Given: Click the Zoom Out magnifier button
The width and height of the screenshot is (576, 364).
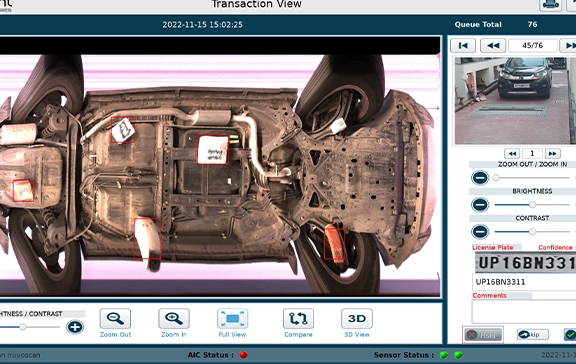Looking at the screenshot, I should pos(115,318).
